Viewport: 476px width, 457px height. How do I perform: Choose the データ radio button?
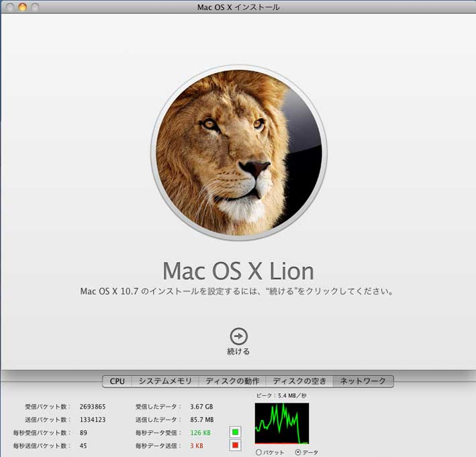(298, 452)
